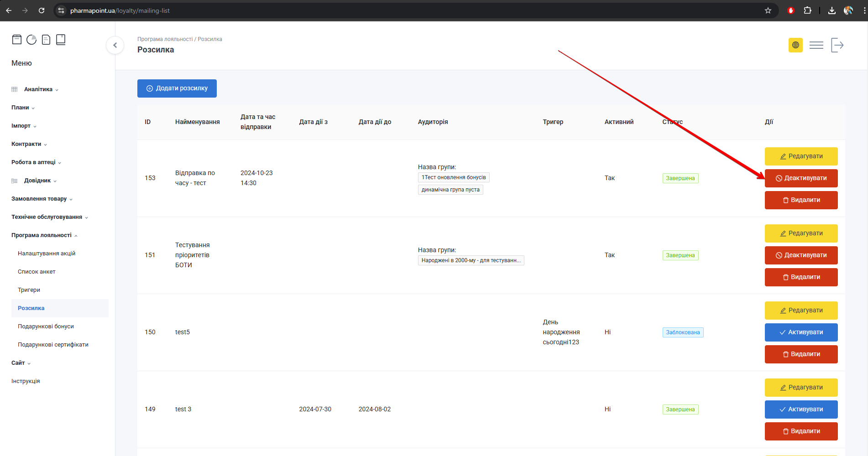Collapse the Програма лояльності section
The image size is (868, 456).
[42, 235]
